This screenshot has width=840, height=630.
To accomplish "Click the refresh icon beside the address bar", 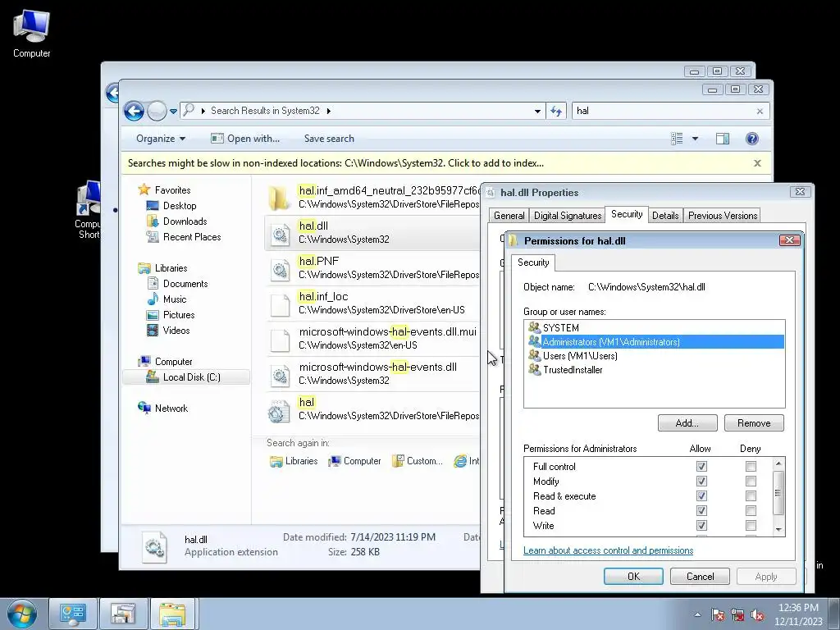I will [x=556, y=111].
